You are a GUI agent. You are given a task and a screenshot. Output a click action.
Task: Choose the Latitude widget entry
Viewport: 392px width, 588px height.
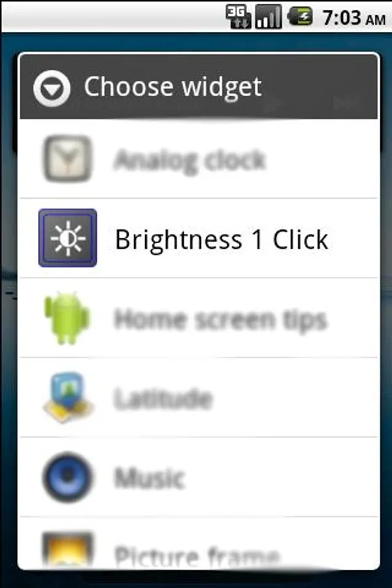[x=199, y=397]
